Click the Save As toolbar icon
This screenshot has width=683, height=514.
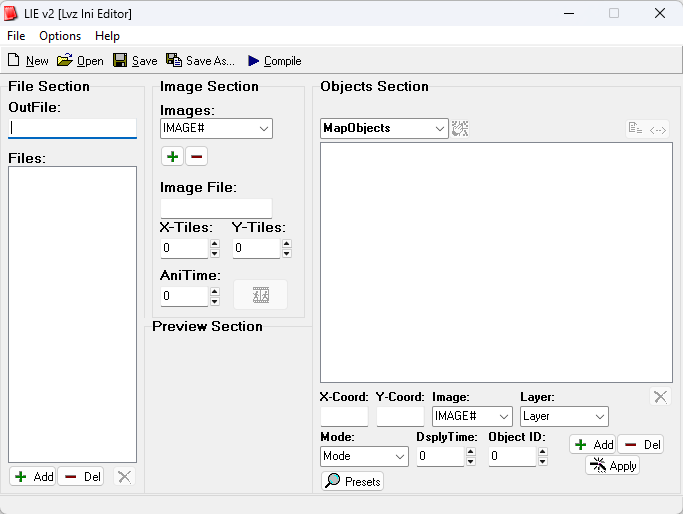pos(174,60)
